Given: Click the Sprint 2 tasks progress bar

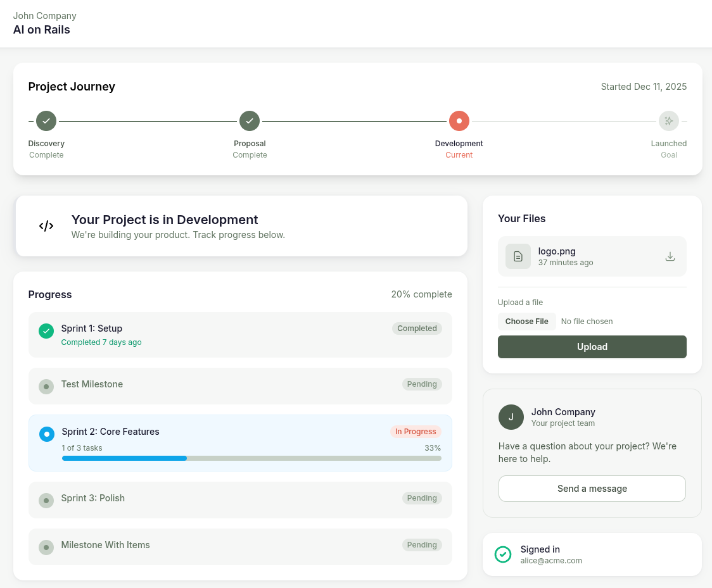Looking at the screenshot, I should click(x=251, y=458).
